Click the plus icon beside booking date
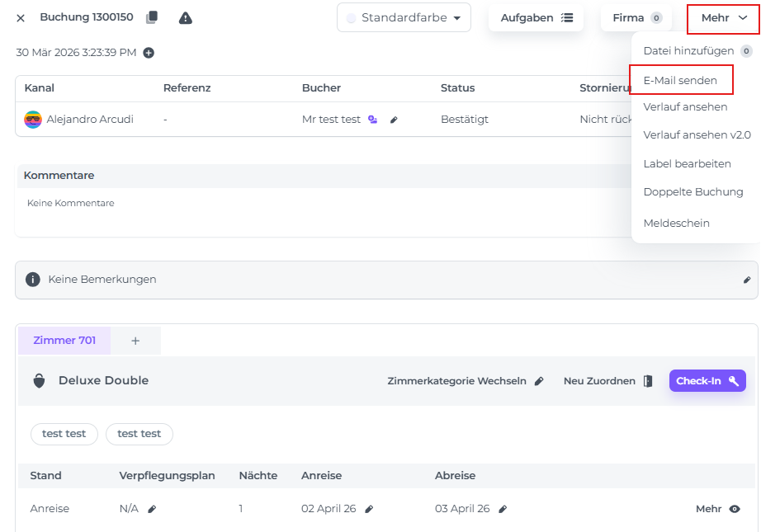Screen dimensions: 761x532 [149, 53]
